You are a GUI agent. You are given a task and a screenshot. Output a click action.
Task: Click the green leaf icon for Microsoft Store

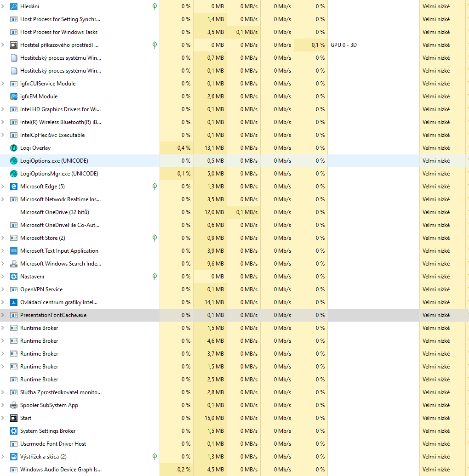tap(154, 238)
